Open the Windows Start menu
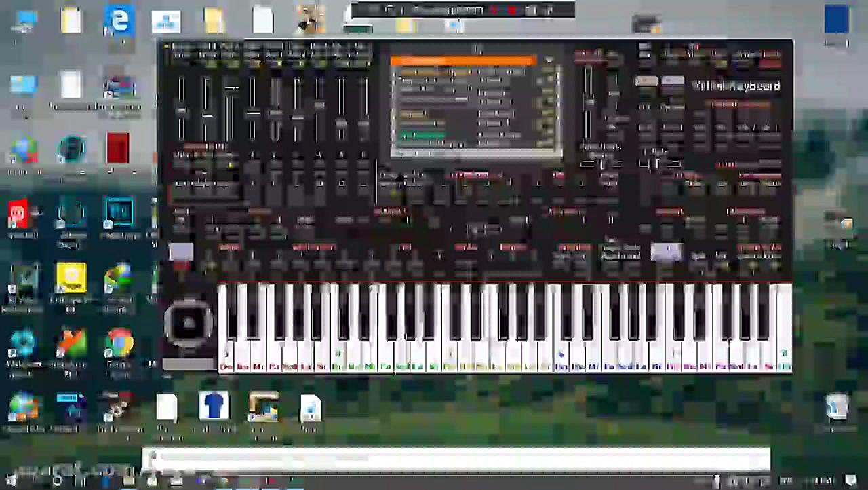This screenshot has width=868, height=490. 10,481
